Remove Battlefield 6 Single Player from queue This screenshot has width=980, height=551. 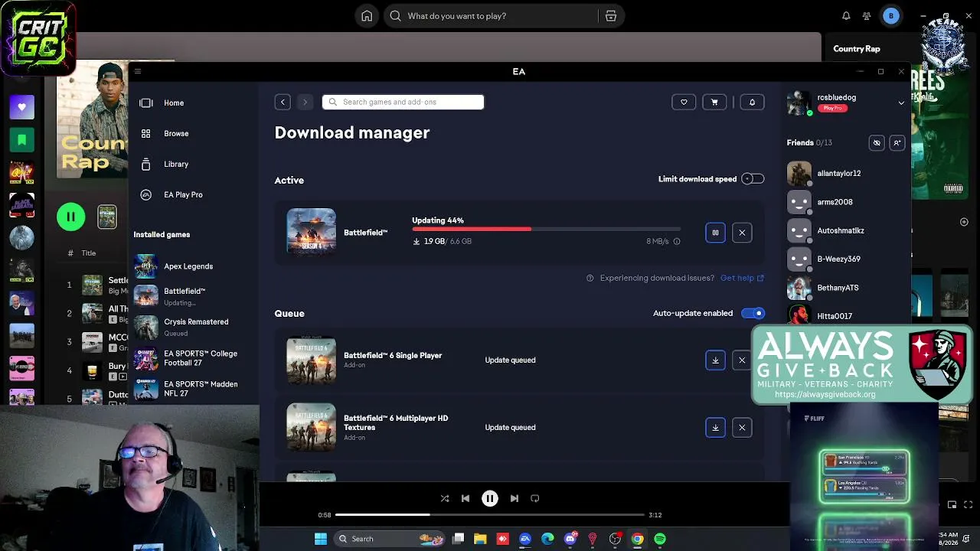[742, 360]
